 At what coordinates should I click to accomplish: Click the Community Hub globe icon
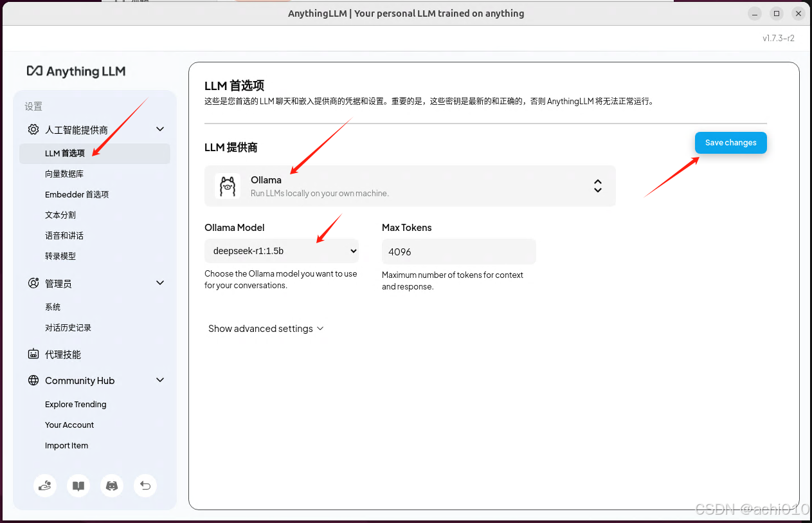click(x=33, y=380)
